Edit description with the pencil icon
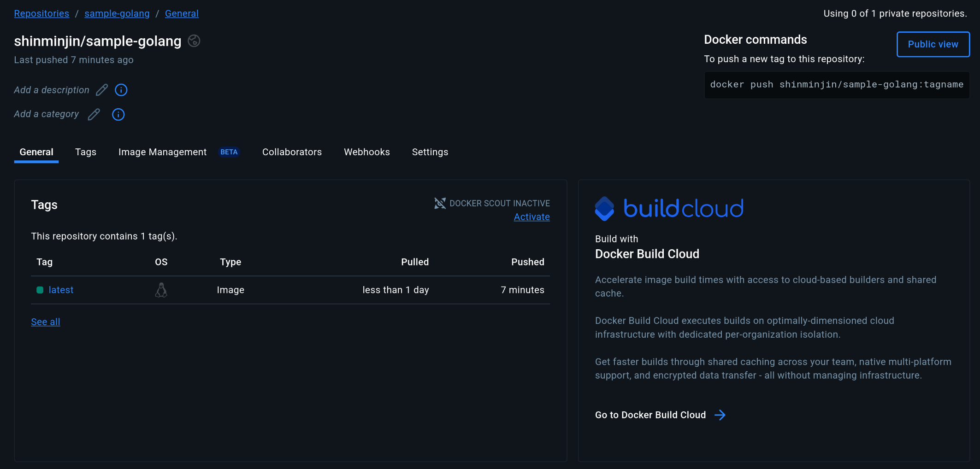 coord(102,90)
